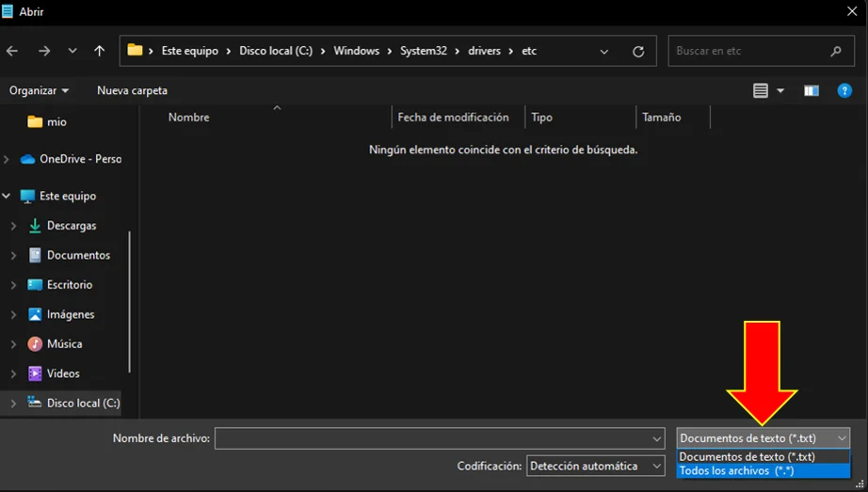Navigate to drivers breadcrumb segment
The height and width of the screenshot is (492, 868).
point(485,51)
